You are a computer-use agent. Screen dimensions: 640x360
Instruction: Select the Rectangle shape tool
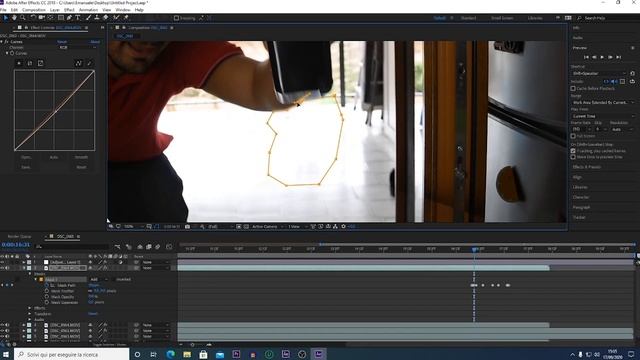coord(60,18)
